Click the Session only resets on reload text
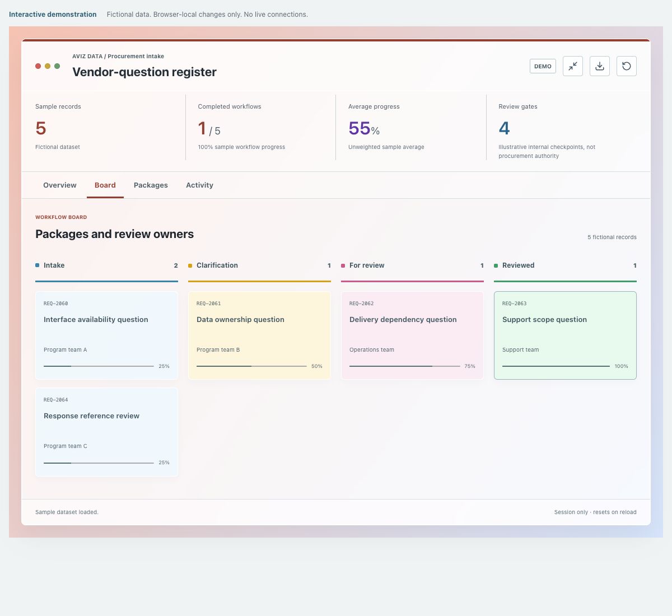Image resolution: width=672 pixels, height=616 pixels. click(595, 512)
